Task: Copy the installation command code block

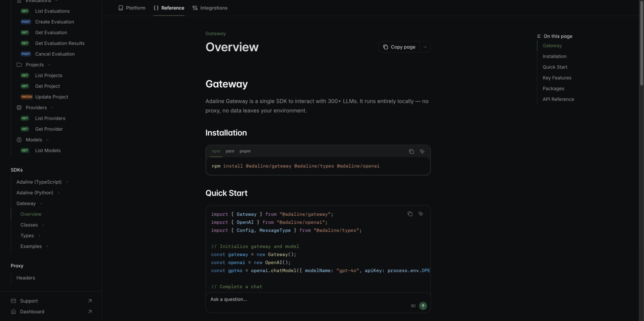Action: 411,152
